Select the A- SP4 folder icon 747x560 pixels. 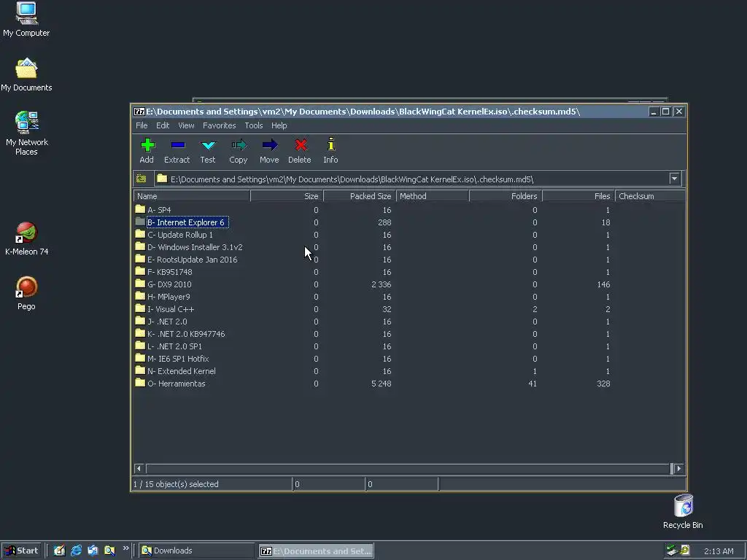[139, 209]
